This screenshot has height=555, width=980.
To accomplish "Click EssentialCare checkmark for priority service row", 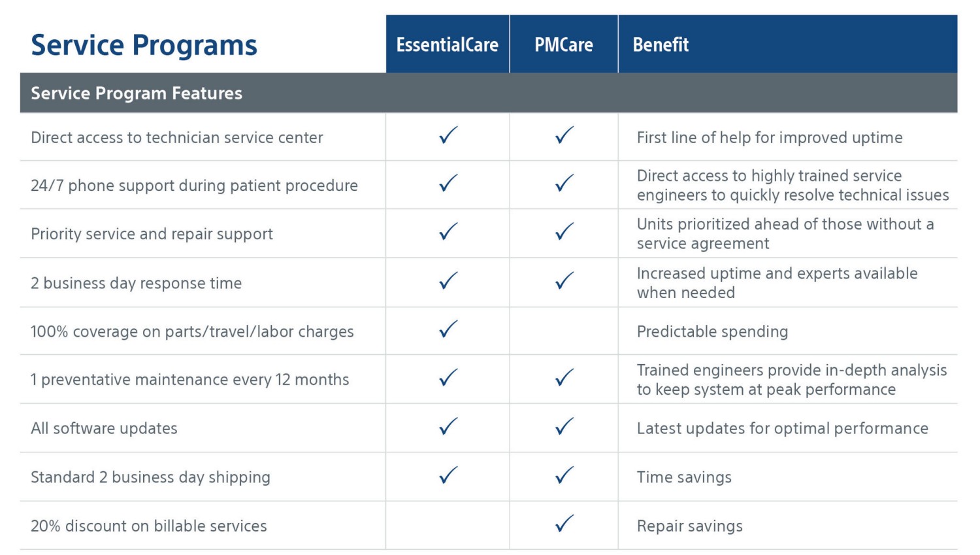I will point(448,231).
